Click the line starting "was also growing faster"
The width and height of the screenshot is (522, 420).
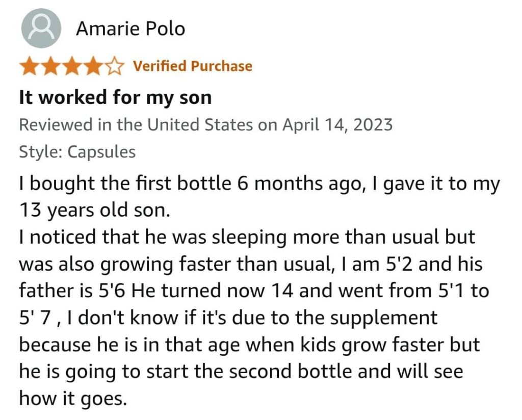[x=250, y=264]
